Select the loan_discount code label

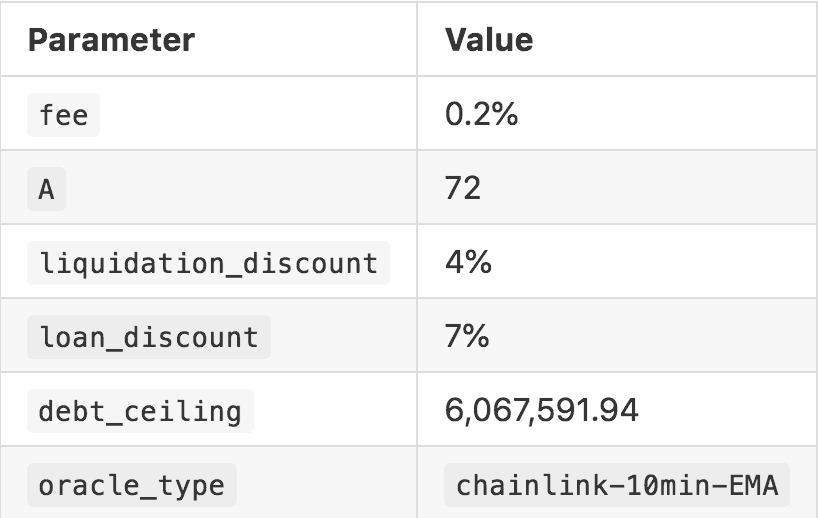coord(148,337)
